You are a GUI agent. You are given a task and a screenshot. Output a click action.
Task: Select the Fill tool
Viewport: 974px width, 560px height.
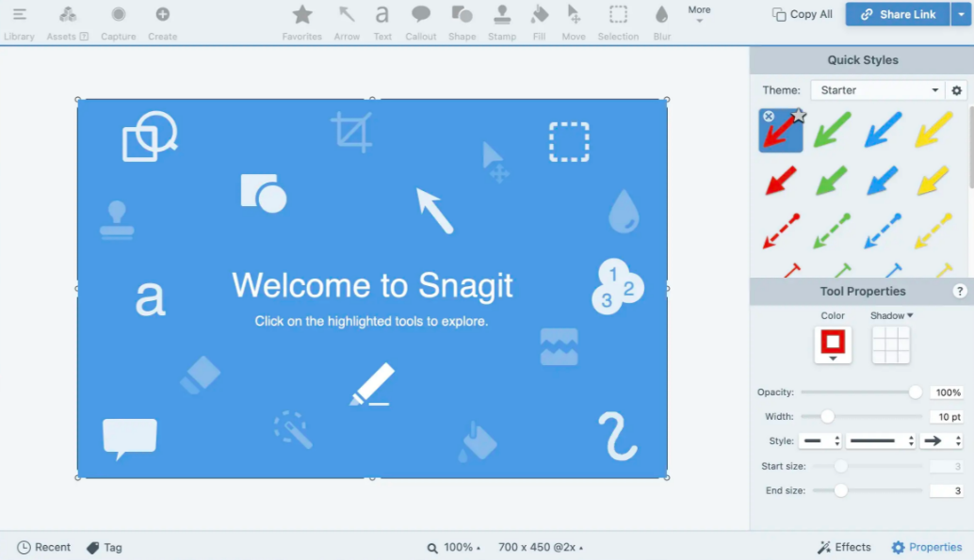pos(539,23)
